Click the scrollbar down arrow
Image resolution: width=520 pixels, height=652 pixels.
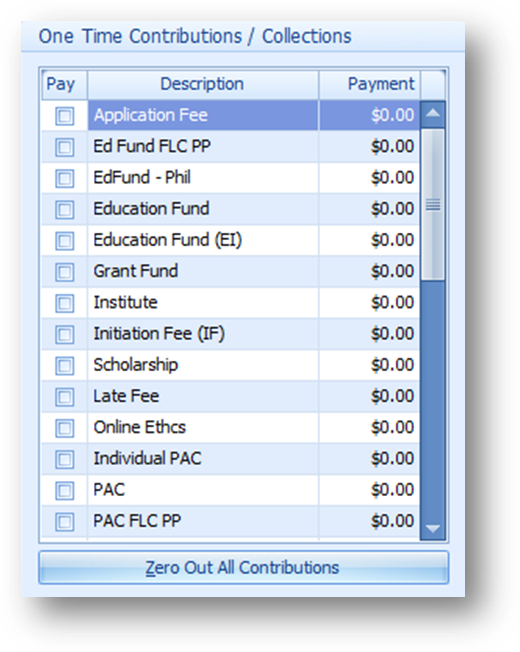pos(433,529)
